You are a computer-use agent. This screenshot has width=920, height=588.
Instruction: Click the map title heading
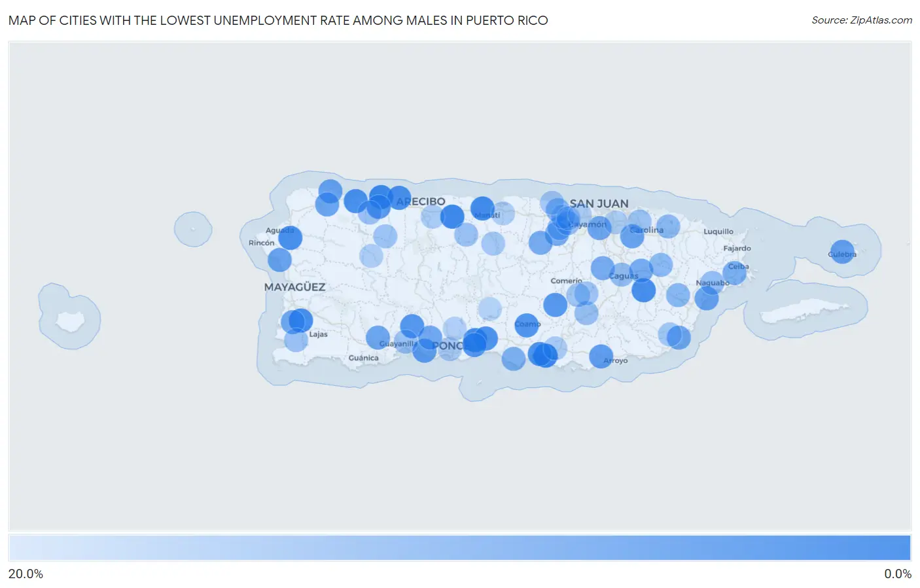click(278, 20)
